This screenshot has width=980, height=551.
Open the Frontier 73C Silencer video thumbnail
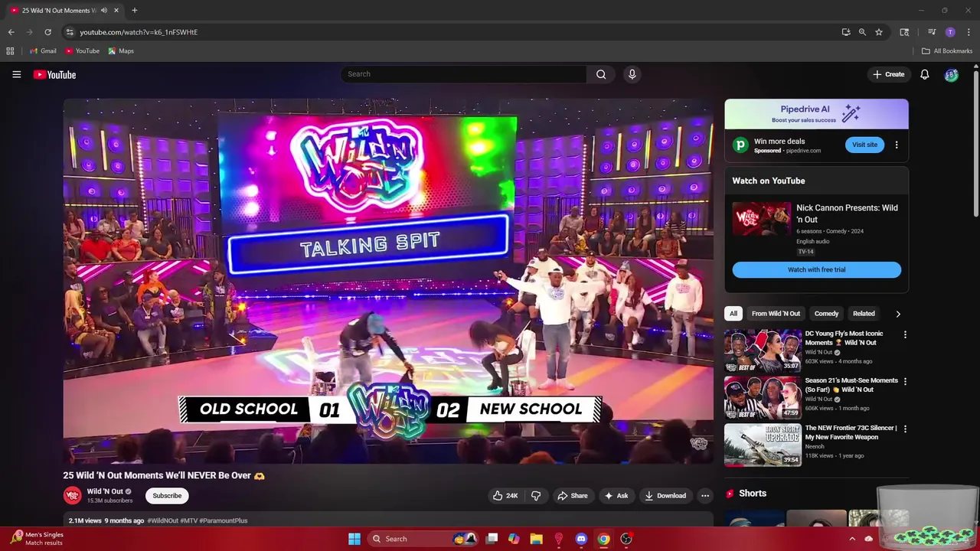(x=763, y=445)
